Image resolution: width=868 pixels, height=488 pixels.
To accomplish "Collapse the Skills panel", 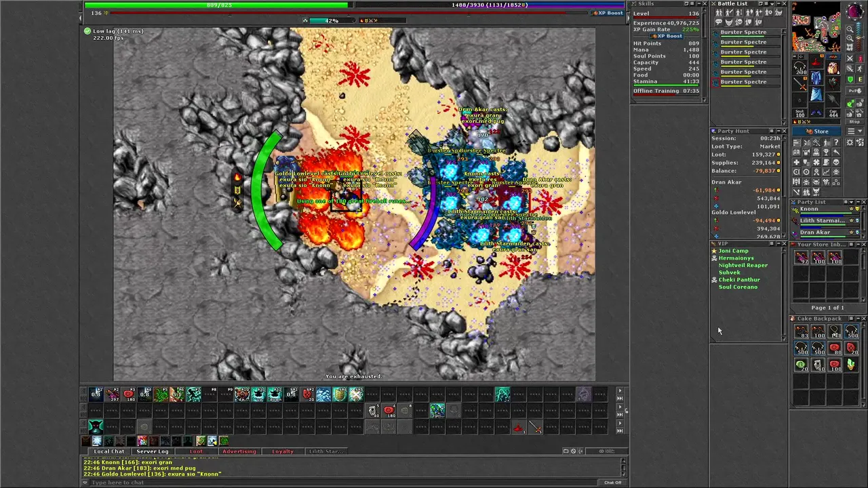I will [x=699, y=3].
